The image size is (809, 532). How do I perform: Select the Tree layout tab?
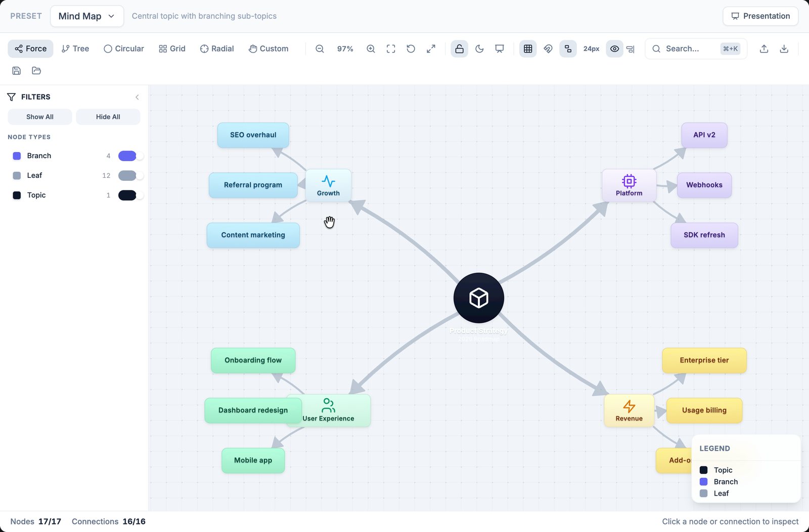[75, 49]
